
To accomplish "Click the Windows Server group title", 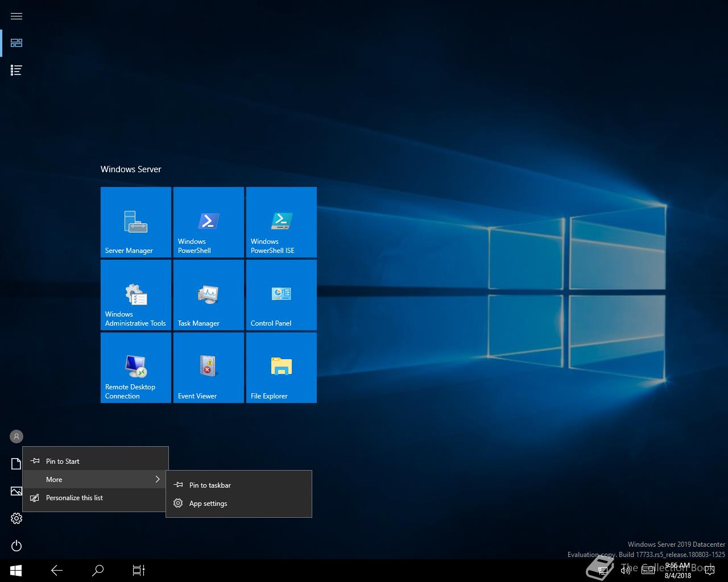I will click(131, 169).
